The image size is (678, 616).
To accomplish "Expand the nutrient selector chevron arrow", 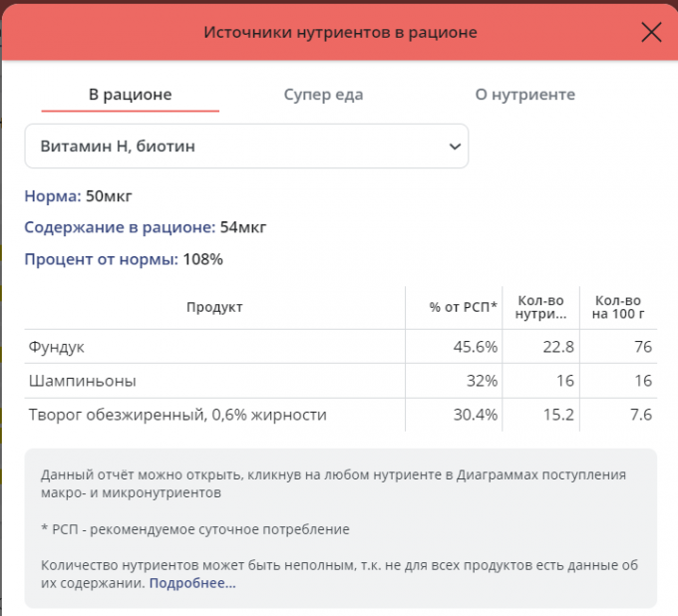I will pyautogui.click(x=455, y=147).
